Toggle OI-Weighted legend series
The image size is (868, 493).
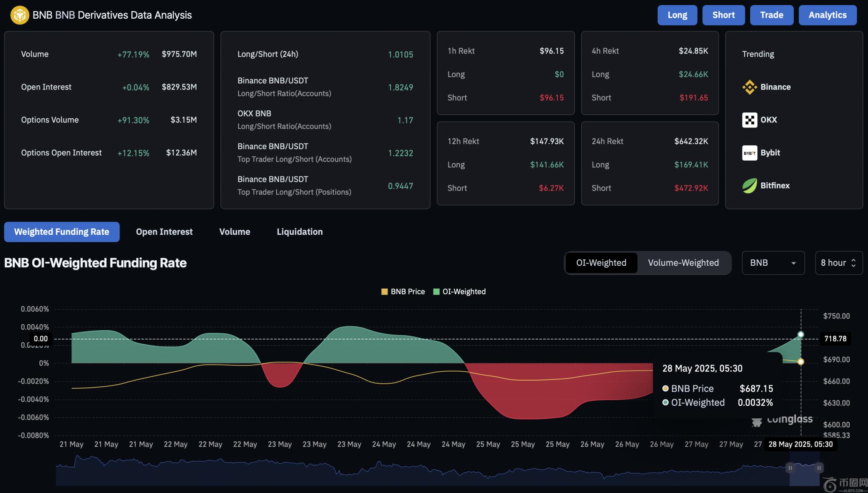tap(459, 292)
